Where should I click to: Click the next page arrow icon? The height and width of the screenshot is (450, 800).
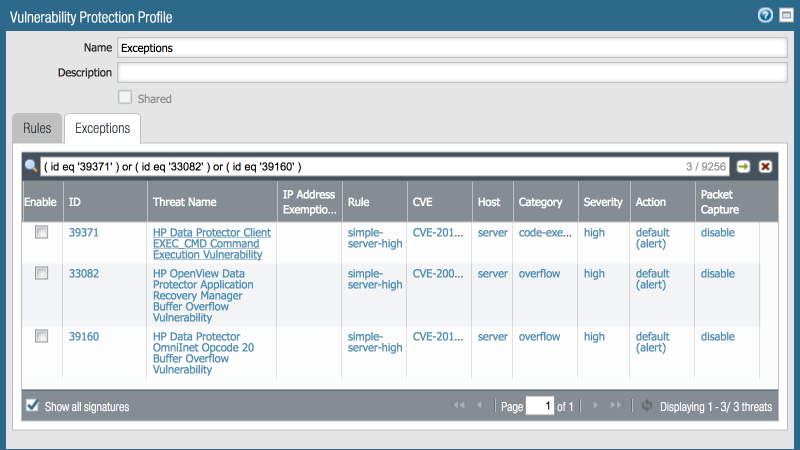(x=597, y=406)
